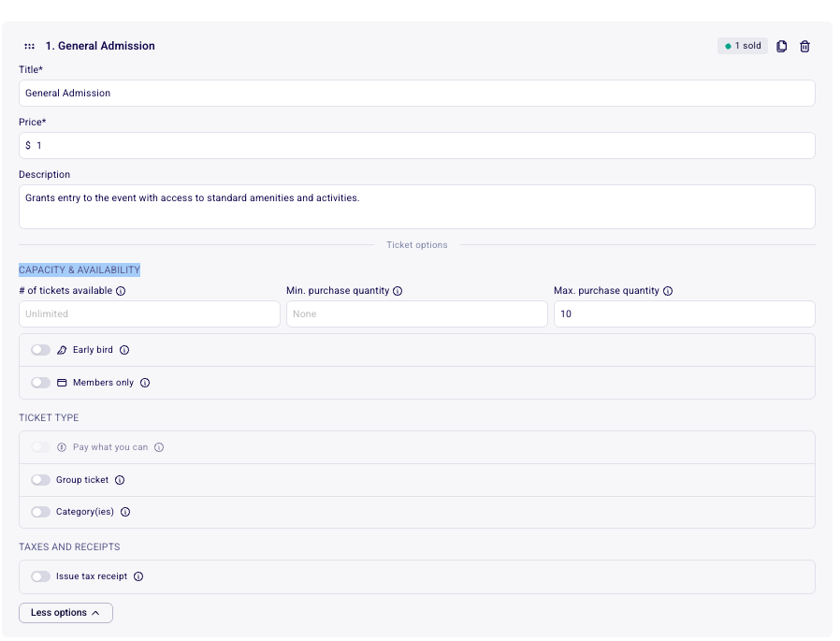
Task: Open info icon for Min. purchase quantity
Action: click(x=398, y=291)
